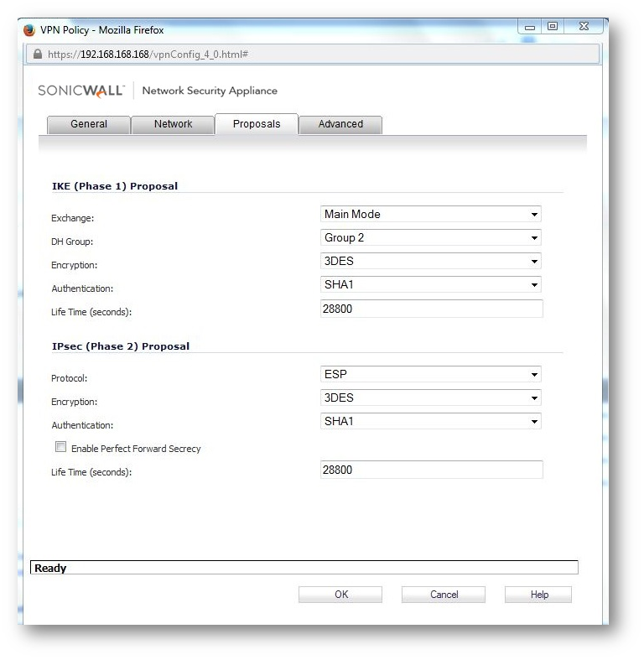Open Phase 1 Authentication SHA1 dropdown
The width and height of the screenshot is (644, 660).
tap(431, 285)
